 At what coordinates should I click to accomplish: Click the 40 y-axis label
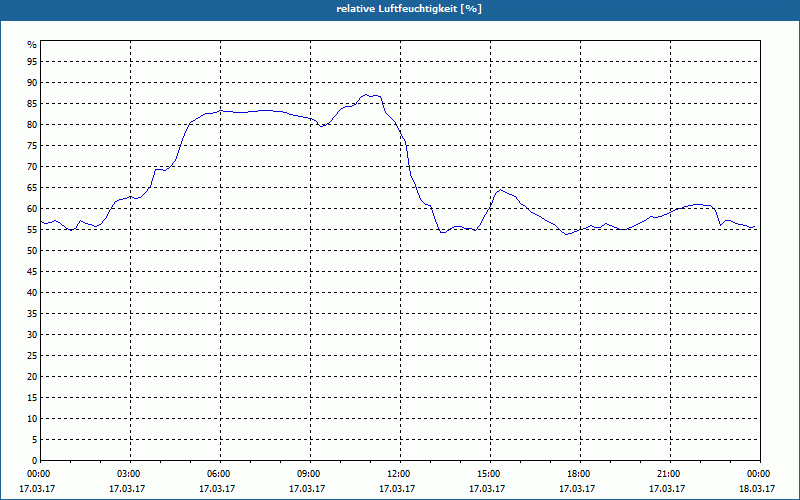point(32,293)
